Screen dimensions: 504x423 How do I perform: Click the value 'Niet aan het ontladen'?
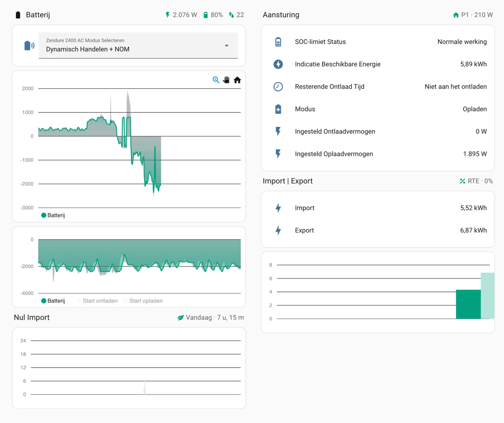pyautogui.click(x=456, y=87)
